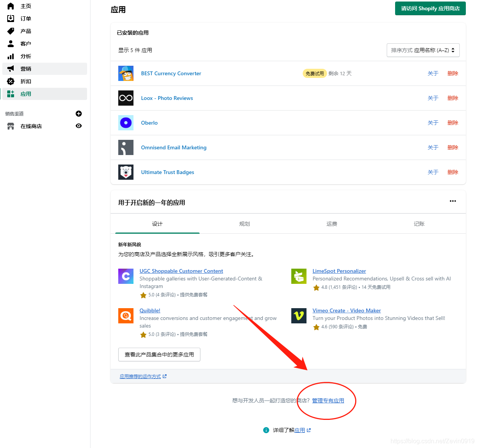
Task: Click the Discounts badge icon
Action: [x=11, y=81]
